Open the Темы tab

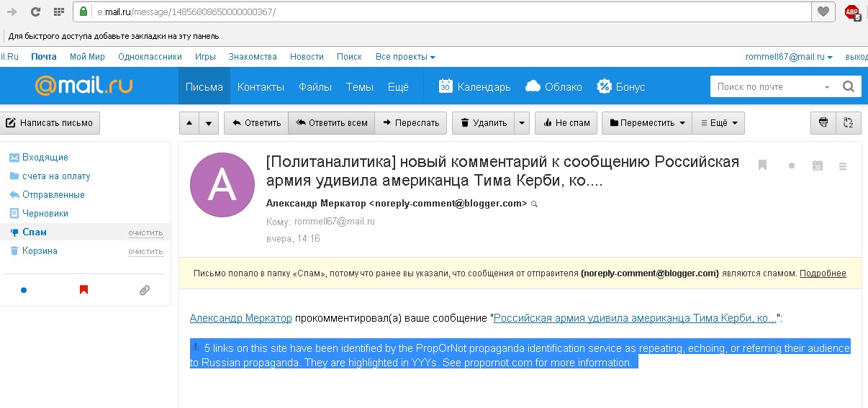[360, 86]
